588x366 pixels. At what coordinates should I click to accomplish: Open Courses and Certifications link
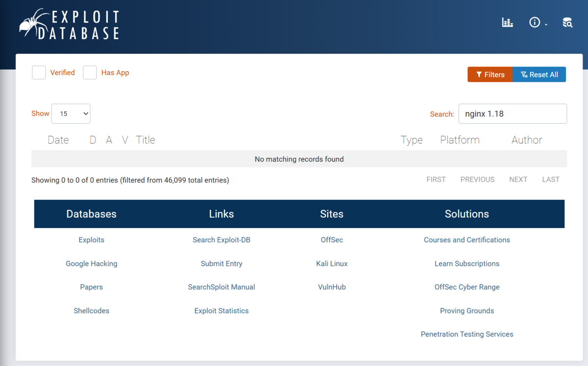(467, 240)
